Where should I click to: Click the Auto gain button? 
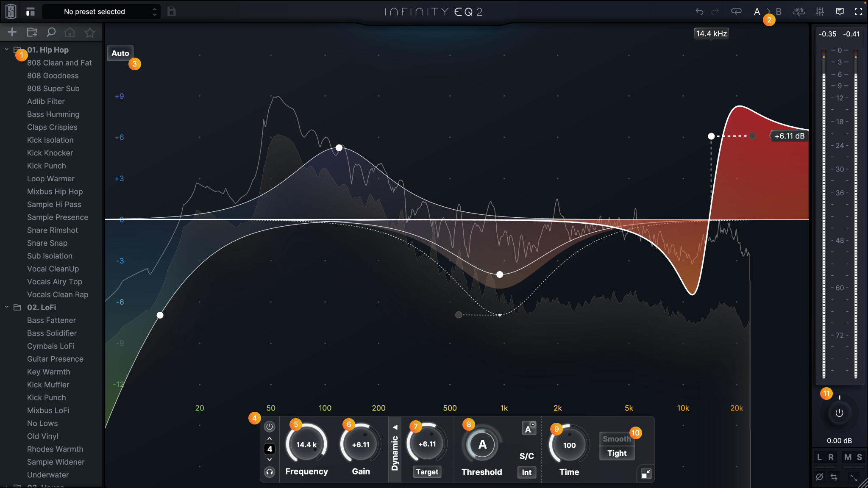[120, 53]
